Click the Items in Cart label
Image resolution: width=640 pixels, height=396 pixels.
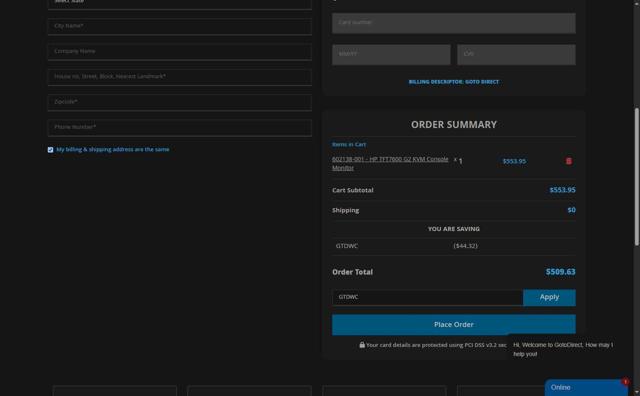pyautogui.click(x=349, y=144)
